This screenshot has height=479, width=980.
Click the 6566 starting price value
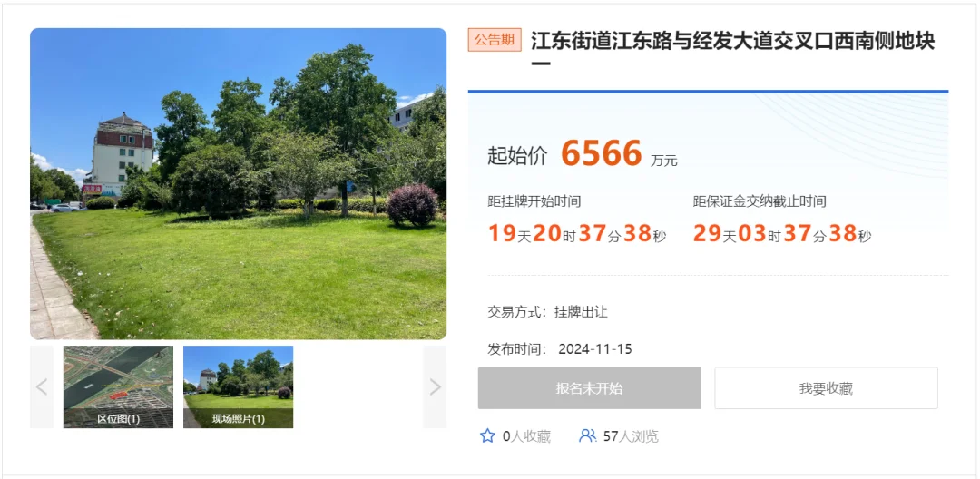pos(602,153)
